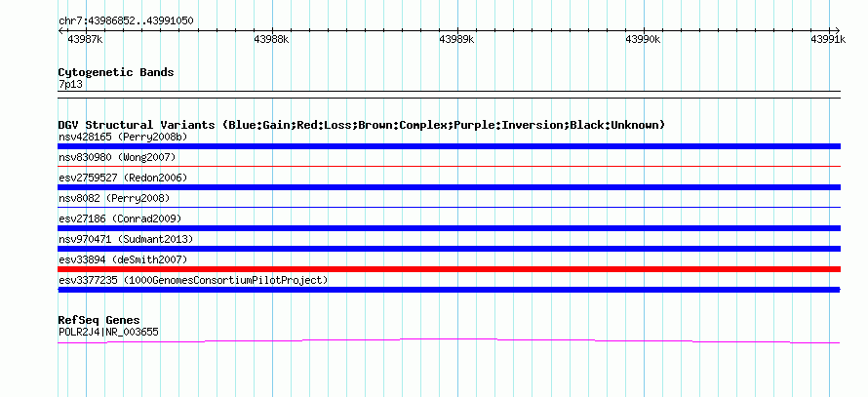Screen dimensions: 868x397
Task: Select the blue esv27186 gain bar
Action: coord(449,228)
